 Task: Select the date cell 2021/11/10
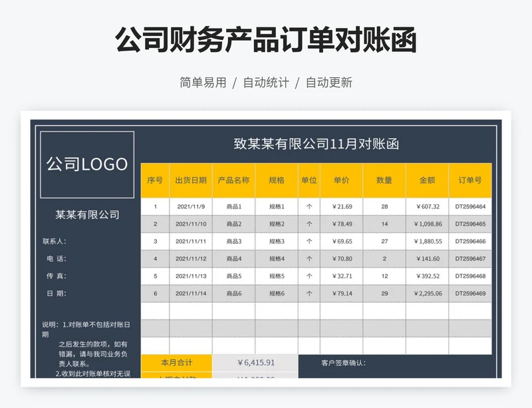pyautogui.click(x=191, y=224)
